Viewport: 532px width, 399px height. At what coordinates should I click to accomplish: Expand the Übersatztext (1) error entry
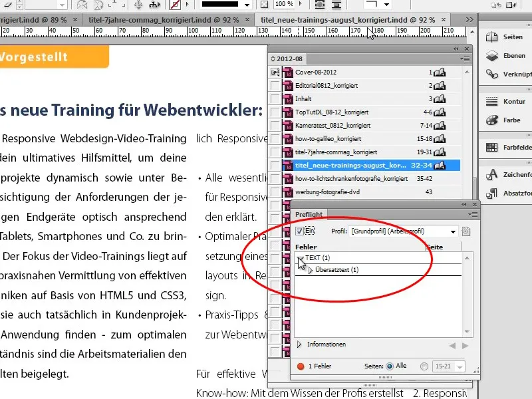pyautogui.click(x=310, y=270)
